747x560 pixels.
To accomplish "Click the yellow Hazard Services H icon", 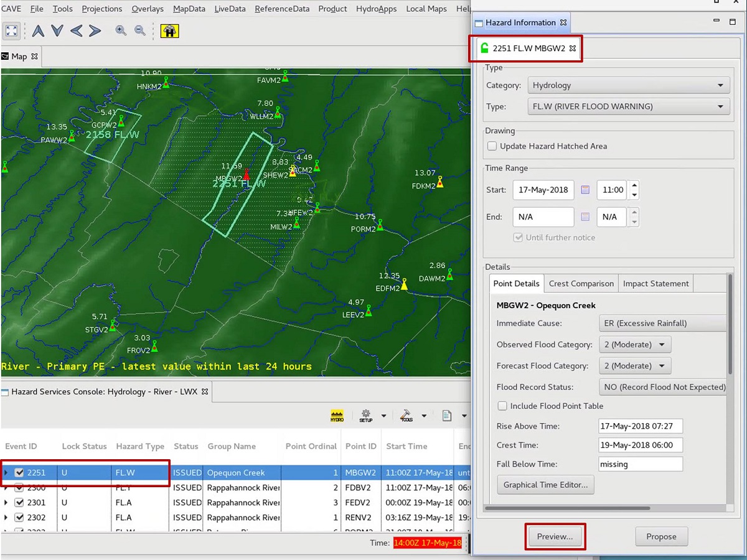I will pos(169,30).
